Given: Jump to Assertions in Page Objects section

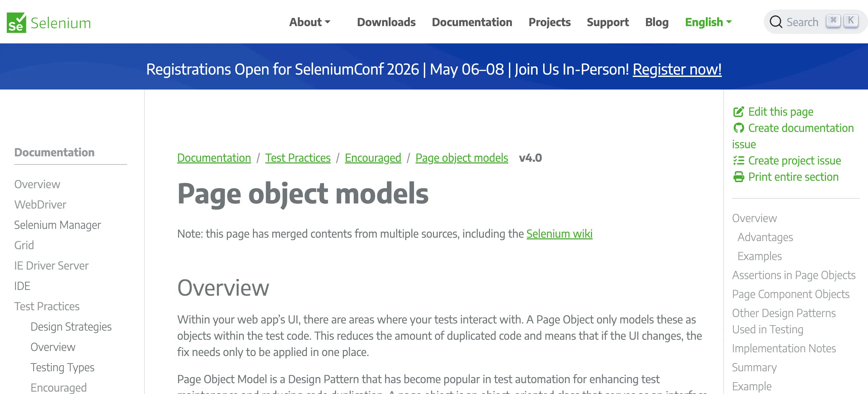Looking at the screenshot, I should click(x=794, y=275).
